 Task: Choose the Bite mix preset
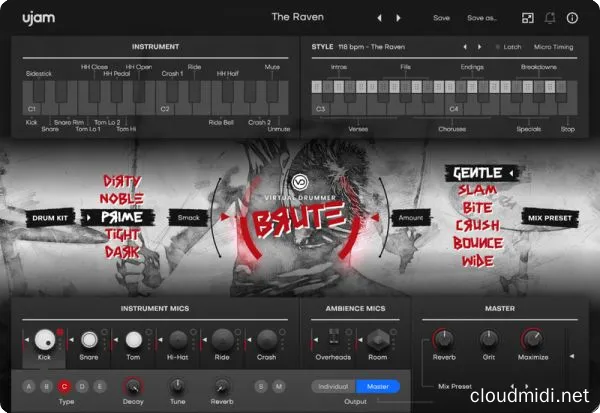click(x=478, y=208)
